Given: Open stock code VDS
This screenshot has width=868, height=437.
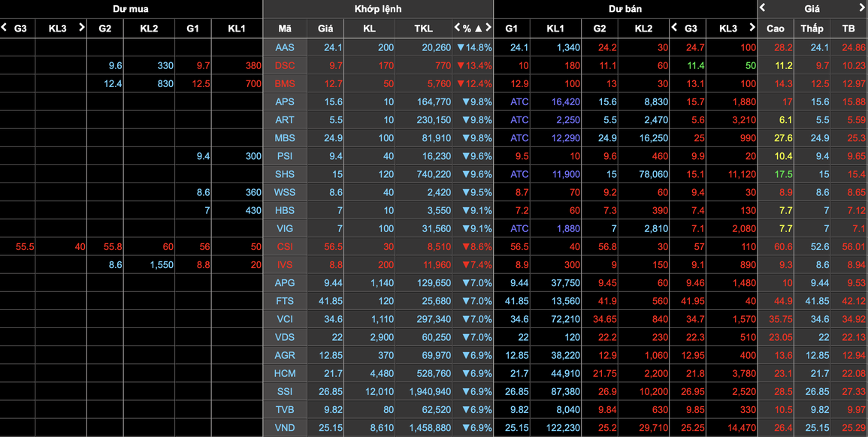Looking at the screenshot, I should tap(285, 337).
